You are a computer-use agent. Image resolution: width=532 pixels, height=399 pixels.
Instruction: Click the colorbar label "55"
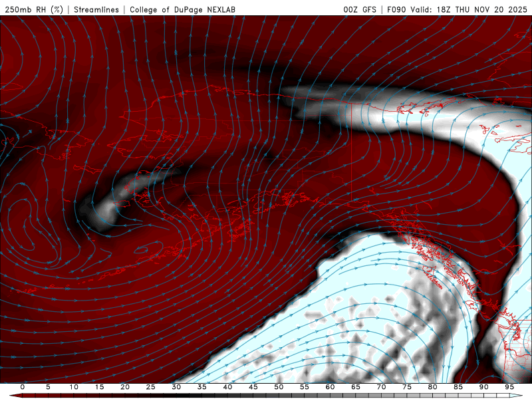[305, 387]
